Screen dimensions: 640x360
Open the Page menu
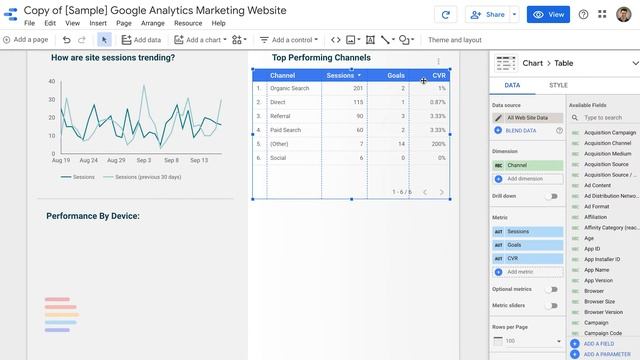(x=124, y=23)
